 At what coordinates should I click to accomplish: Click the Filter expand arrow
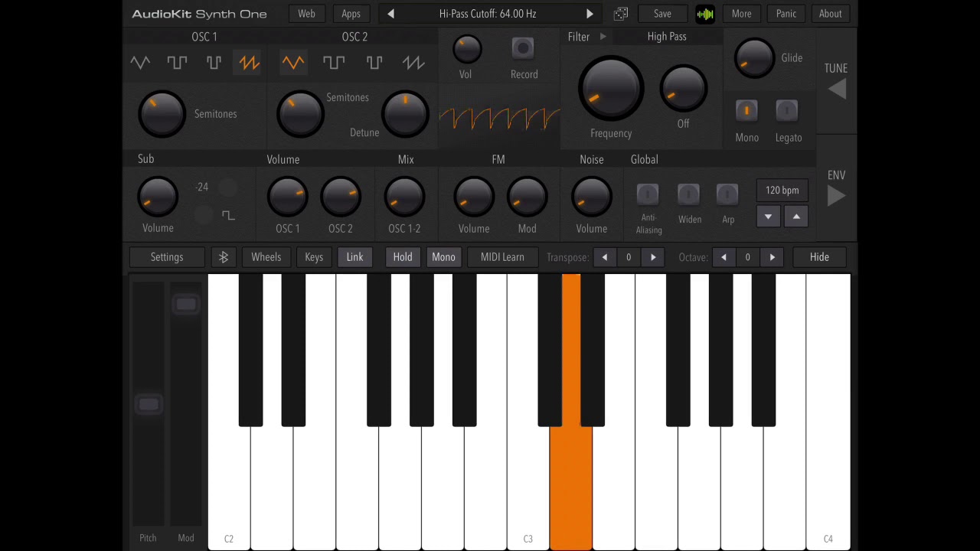[603, 37]
